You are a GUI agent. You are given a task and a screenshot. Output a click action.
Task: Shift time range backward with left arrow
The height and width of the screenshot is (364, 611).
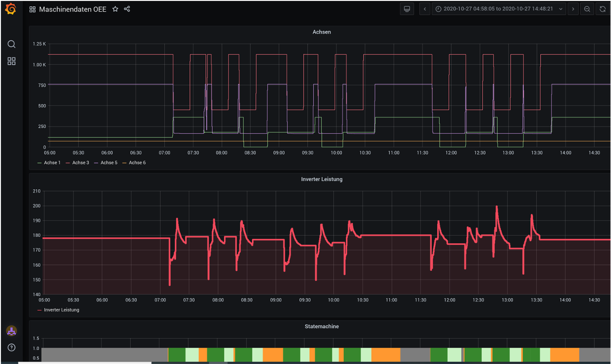pos(425,9)
